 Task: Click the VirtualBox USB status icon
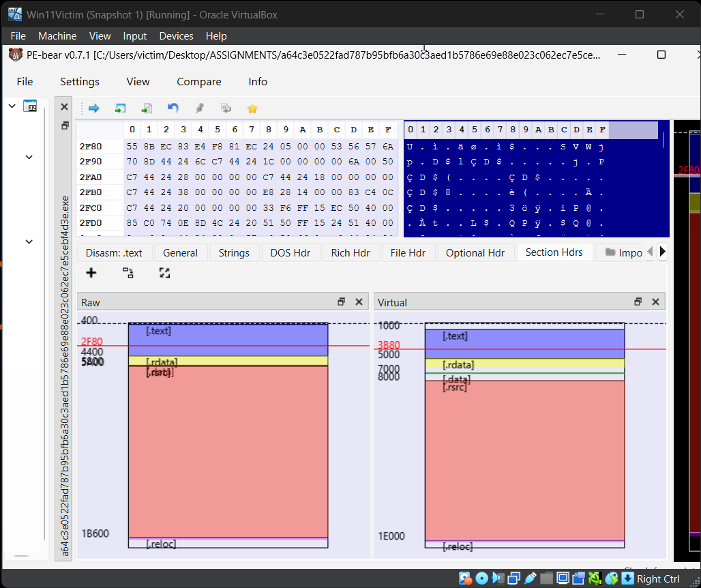tap(531, 578)
